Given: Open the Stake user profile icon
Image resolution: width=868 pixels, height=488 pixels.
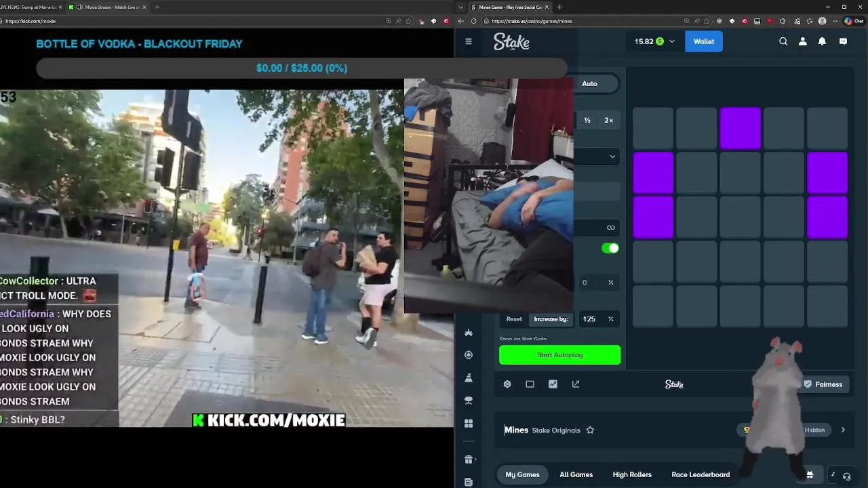Looking at the screenshot, I should (803, 41).
